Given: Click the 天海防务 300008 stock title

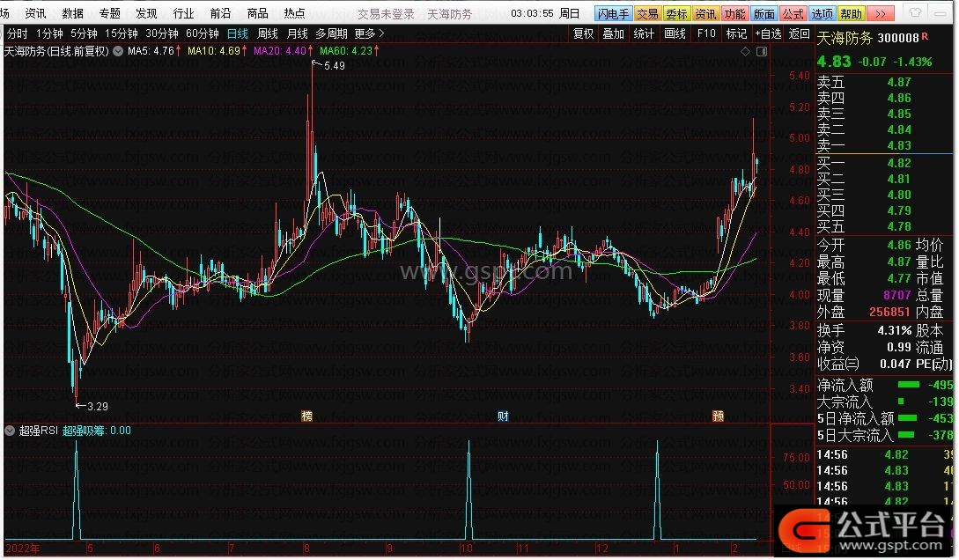Looking at the screenshot, I should pos(868,38).
